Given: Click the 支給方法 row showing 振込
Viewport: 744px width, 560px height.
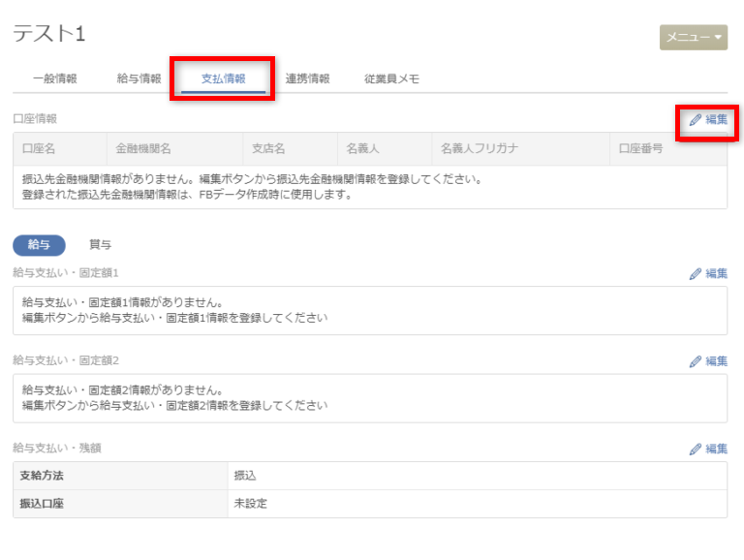Looking at the screenshot, I should pyautogui.click(x=370, y=476).
